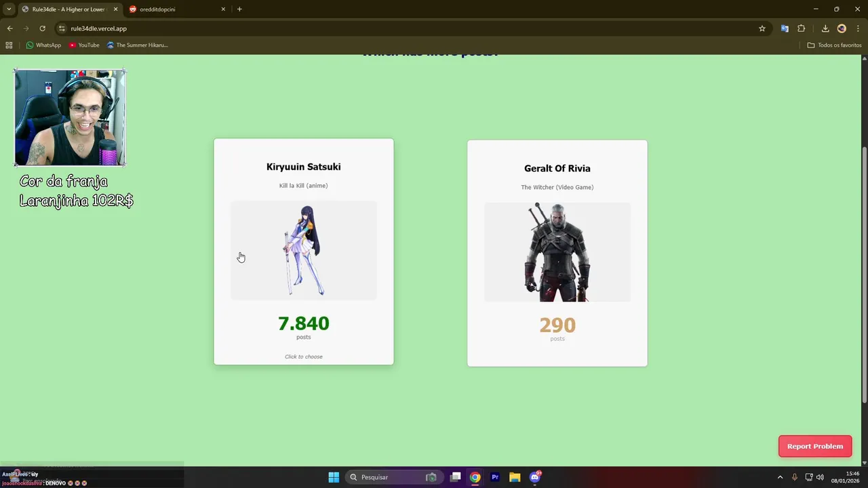This screenshot has height=488, width=868.
Task: Switch to the oredditdopcini tab
Action: coord(178,9)
